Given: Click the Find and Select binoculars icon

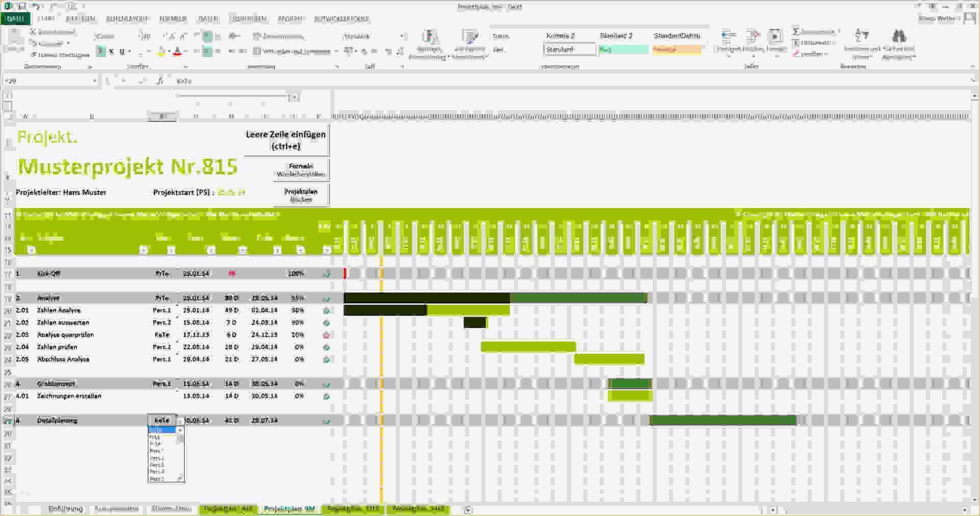Looking at the screenshot, I should pos(899,36).
